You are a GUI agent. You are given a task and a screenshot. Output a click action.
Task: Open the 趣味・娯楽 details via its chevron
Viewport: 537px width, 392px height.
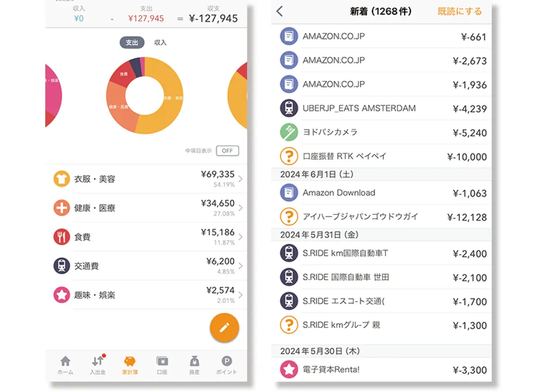(240, 294)
